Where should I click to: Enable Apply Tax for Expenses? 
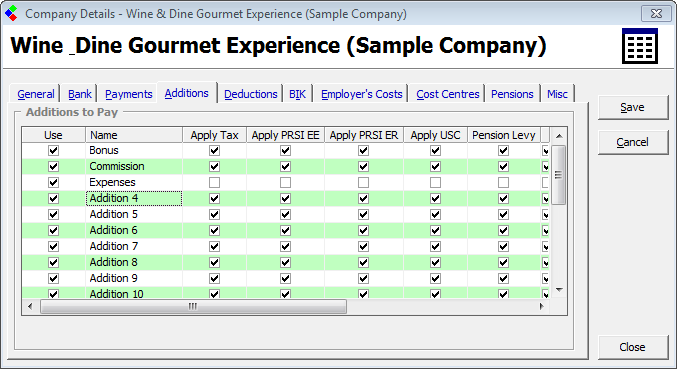[x=215, y=182]
